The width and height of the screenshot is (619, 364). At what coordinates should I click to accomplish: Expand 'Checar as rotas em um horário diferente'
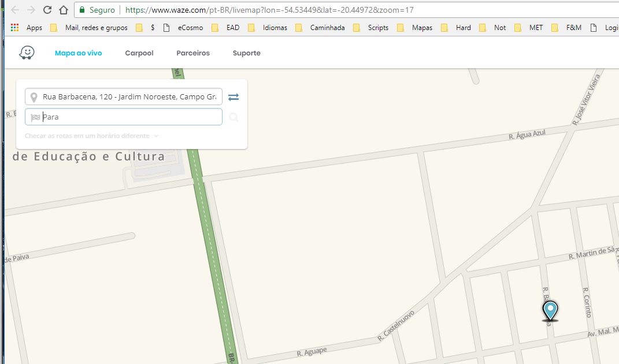91,136
